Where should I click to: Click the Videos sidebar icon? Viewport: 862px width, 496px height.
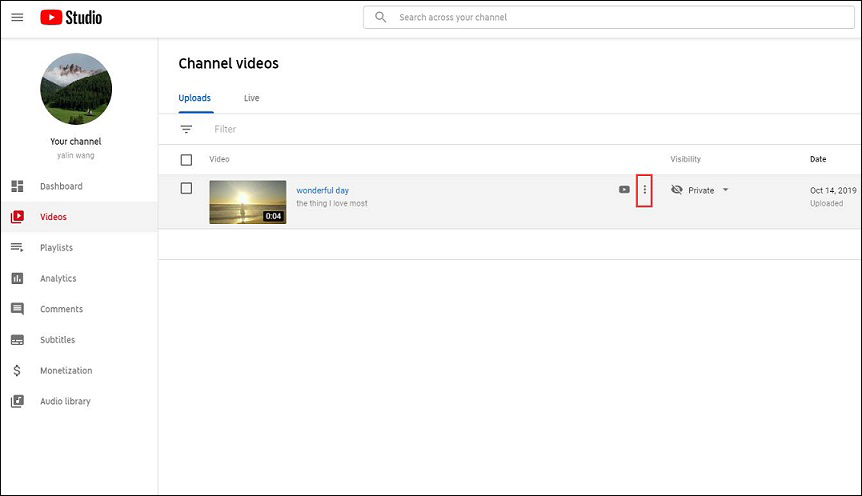18,217
